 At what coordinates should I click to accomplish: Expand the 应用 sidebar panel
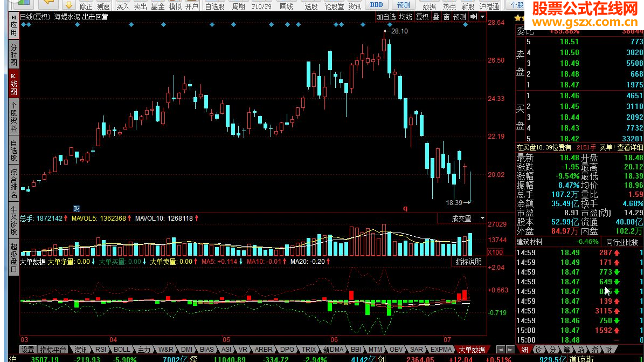point(13,25)
